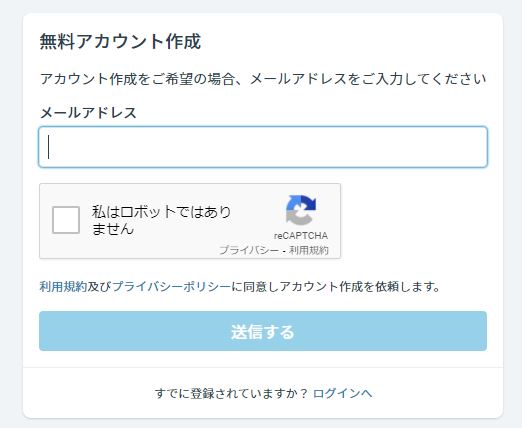
Task: Open small 利用規約 link inside reCAPTCHA widget
Action: pos(309,250)
